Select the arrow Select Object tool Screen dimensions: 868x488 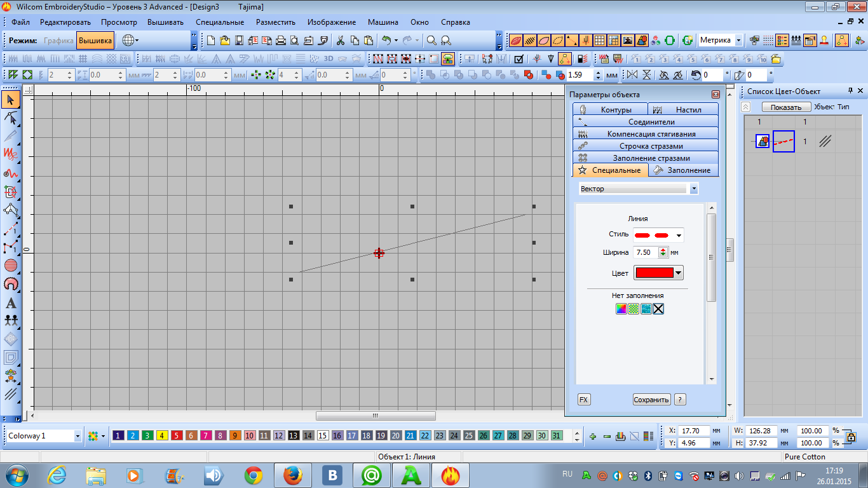(x=11, y=100)
